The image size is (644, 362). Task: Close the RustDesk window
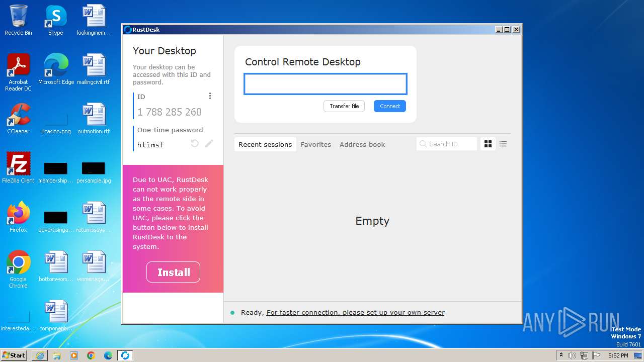tap(516, 30)
